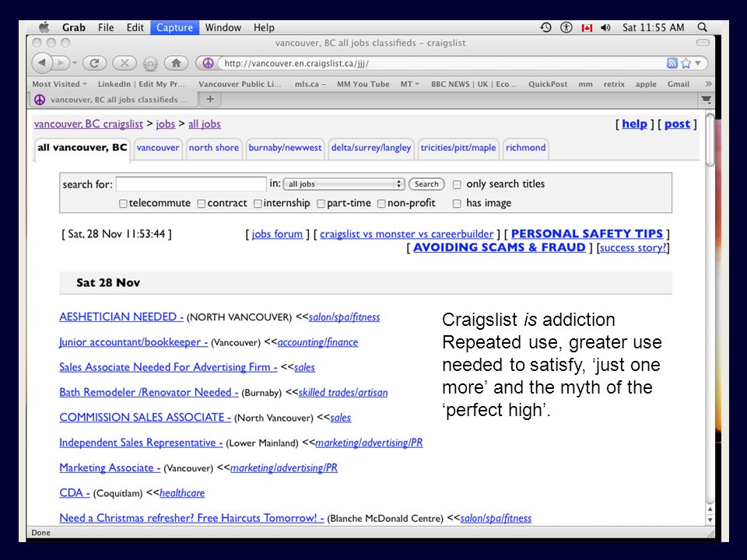Click the Stop loading X button
This screenshot has height=560, width=747.
124,63
